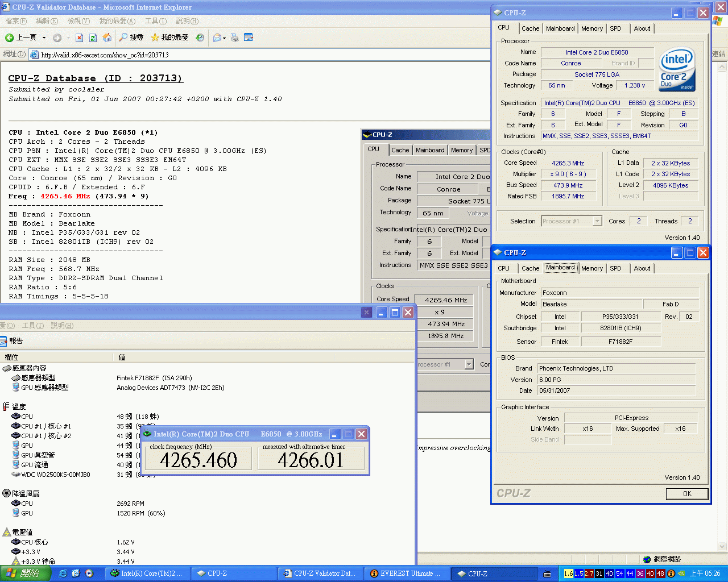
Task: Select Memory tab in embedded CPU-Z webpage image
Action: coord(462,150)
